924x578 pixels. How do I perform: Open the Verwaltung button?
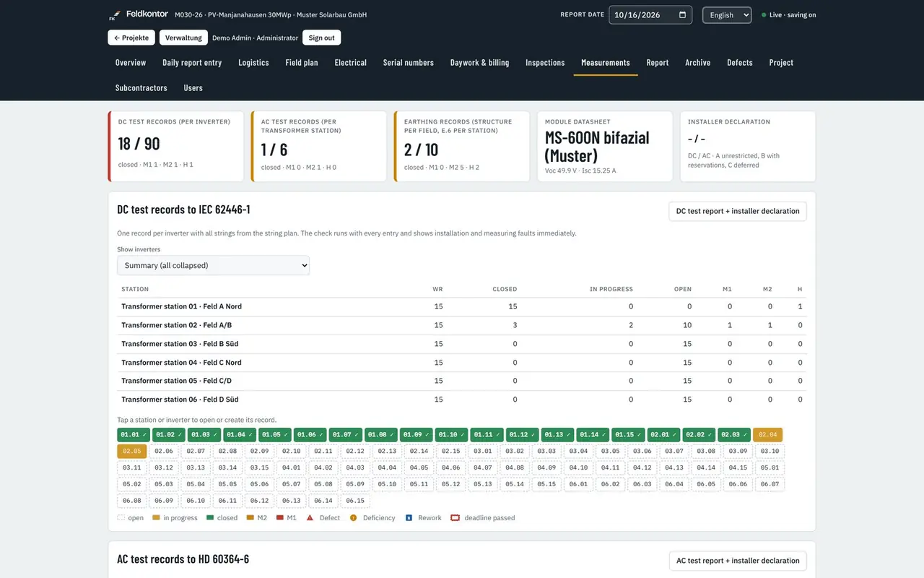(183, 38)
